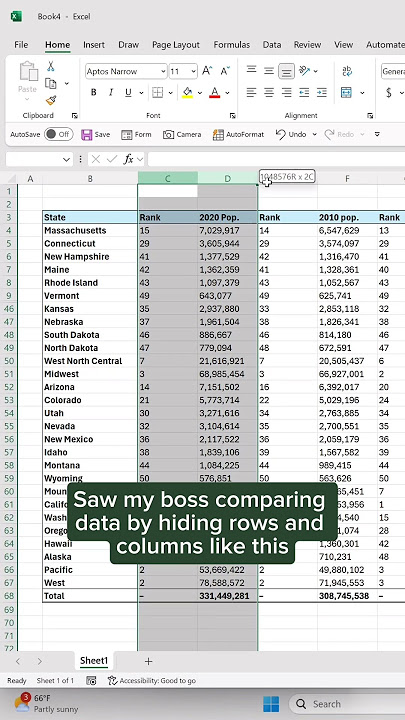Toggle Italic formatting
The height and width of the screenshot is (720, 405).
coord(111,92)
